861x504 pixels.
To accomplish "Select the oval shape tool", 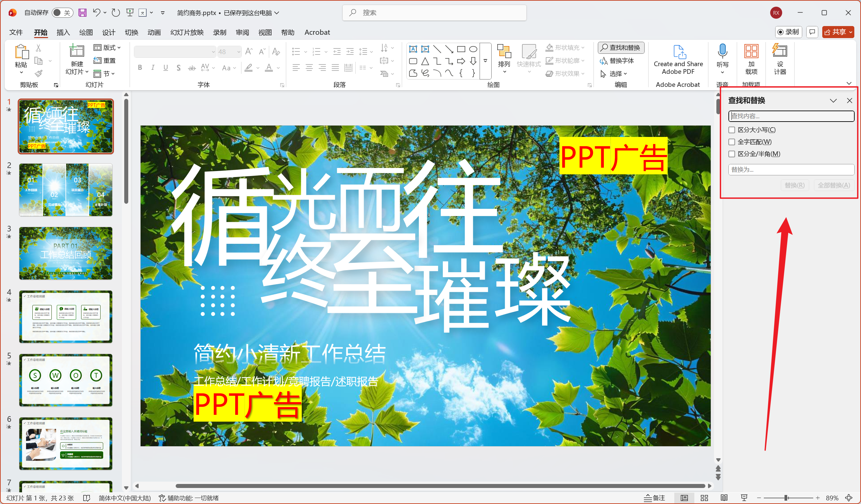I will pyautogui.click(x=473, y=49).
